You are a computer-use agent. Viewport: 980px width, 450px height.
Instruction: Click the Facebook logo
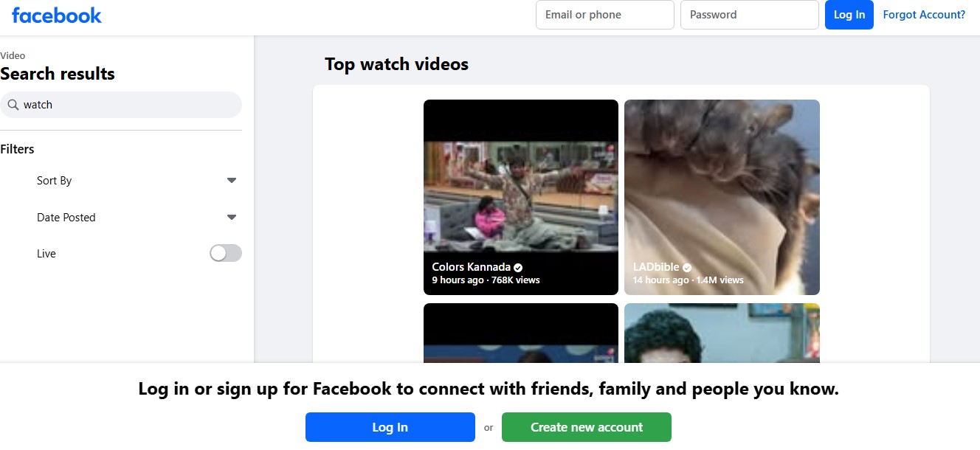[56, 15]
